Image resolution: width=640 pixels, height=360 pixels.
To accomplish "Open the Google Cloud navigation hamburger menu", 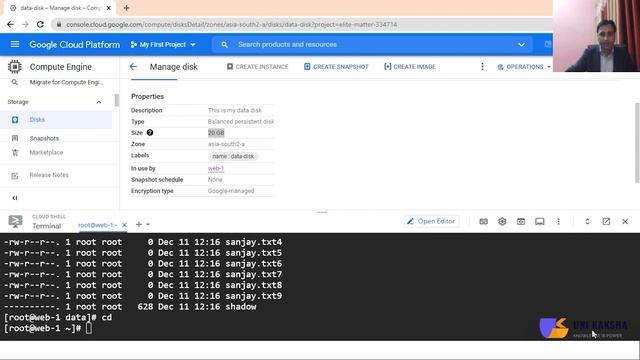I will point(15,44).
